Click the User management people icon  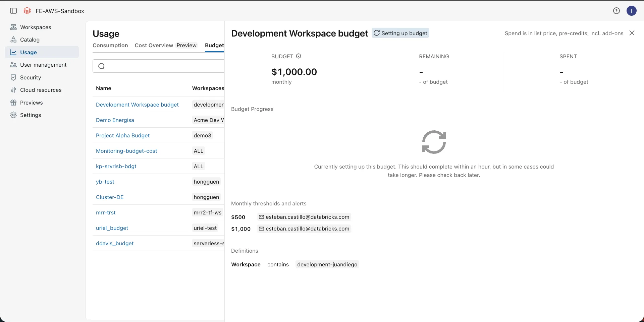[13, 65]
